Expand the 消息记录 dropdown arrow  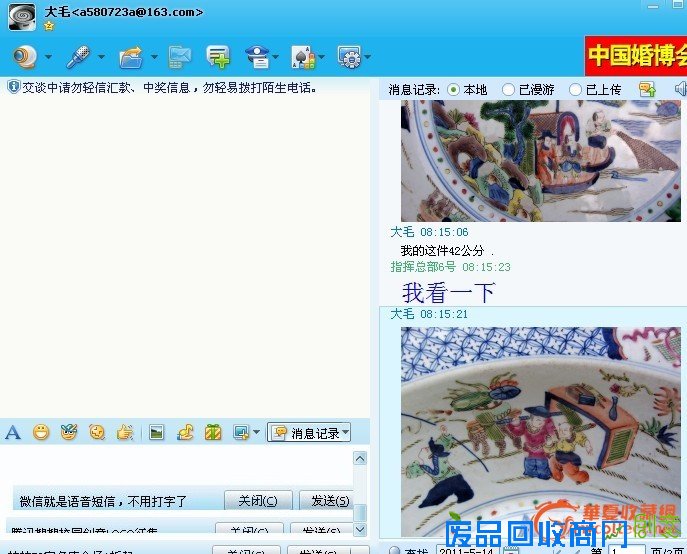(x=346, y=433)
